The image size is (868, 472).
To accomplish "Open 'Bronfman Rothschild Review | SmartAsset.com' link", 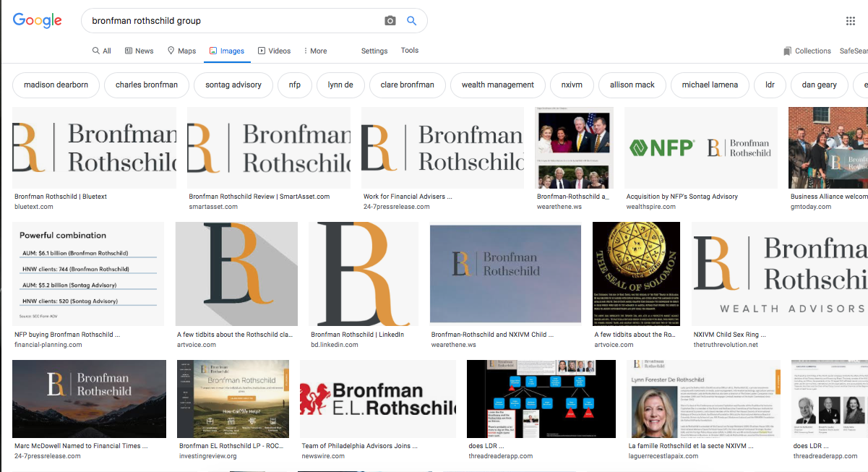I will click(x=259, y=197).
